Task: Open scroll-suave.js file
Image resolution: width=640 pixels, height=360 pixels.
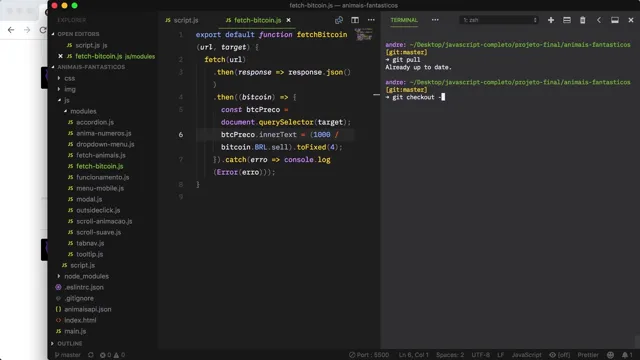Action: (x=98, y=232)
